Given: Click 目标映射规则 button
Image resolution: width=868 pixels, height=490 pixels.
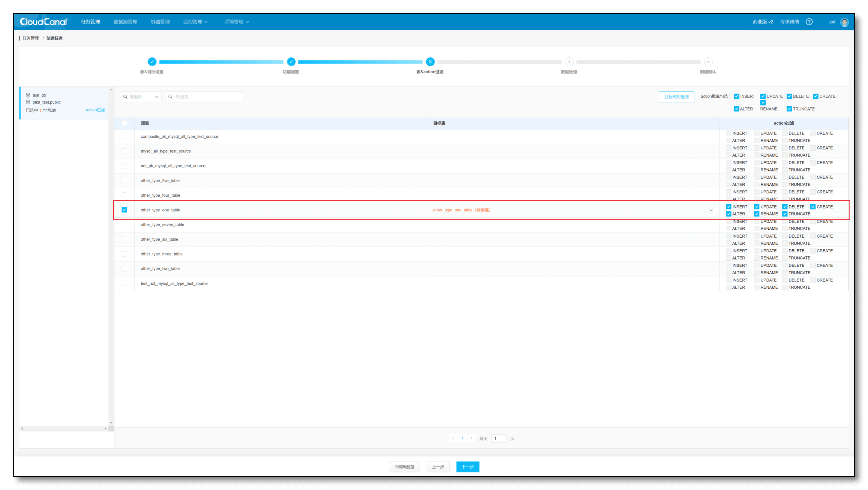Looking at the screenshot, I should pyautogui.click(x=676, y=97).
